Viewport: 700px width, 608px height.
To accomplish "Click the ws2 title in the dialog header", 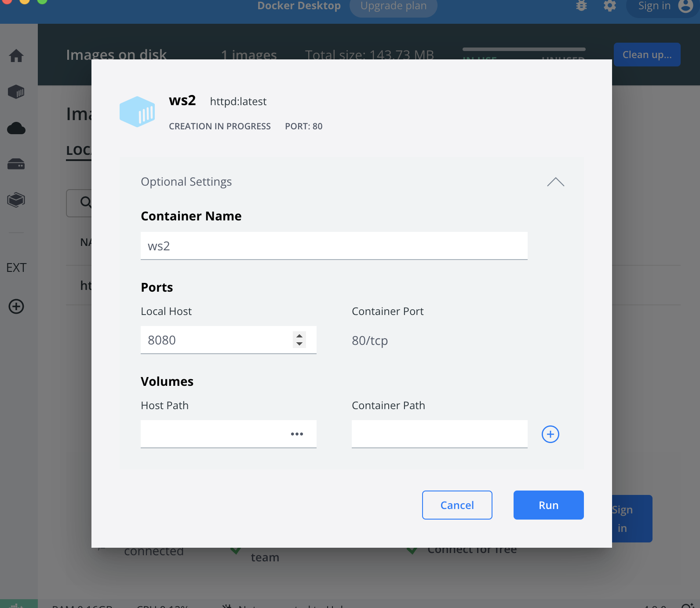I will coord(182,100).
